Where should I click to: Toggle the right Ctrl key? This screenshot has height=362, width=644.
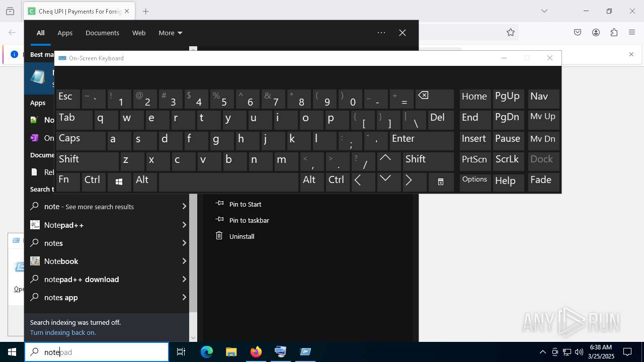click(x=338, y=182)
